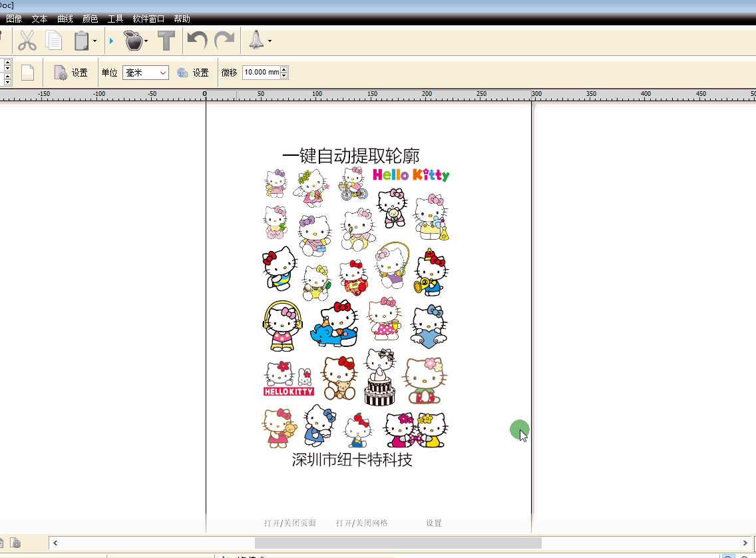
Task: Open the 软件窗口 menu
Action: tap(148, 19)
